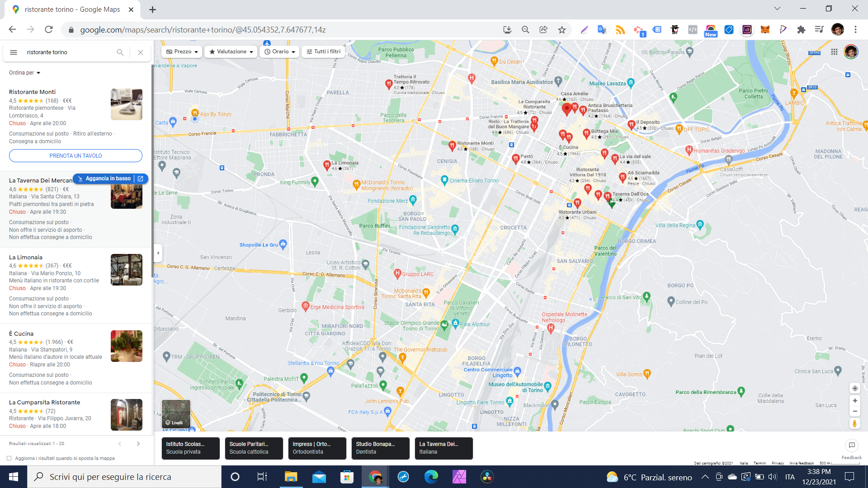Image resolution: width=868 pixels, height=488 pixels.
Task: Open the Feedback icon on the map
Action: click(x=852, y=446)
